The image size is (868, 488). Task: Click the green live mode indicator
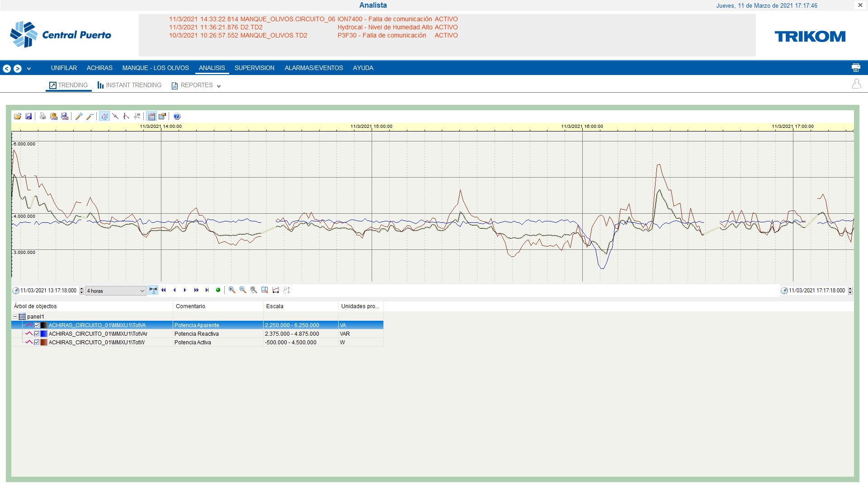click(218, 290)
